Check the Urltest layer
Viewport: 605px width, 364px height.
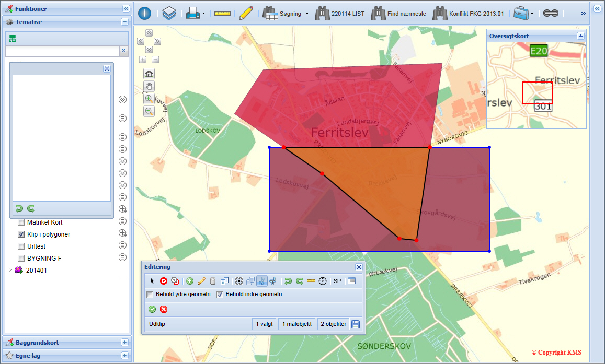click(x=21, y=246)
